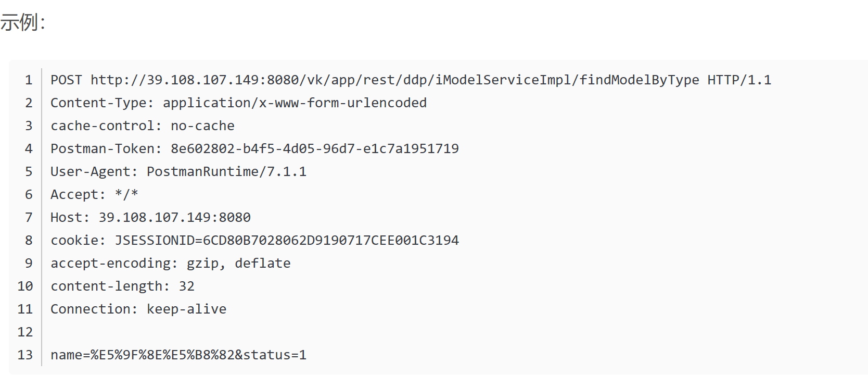Click line number 13 in the gutter

tap(25, 355)
